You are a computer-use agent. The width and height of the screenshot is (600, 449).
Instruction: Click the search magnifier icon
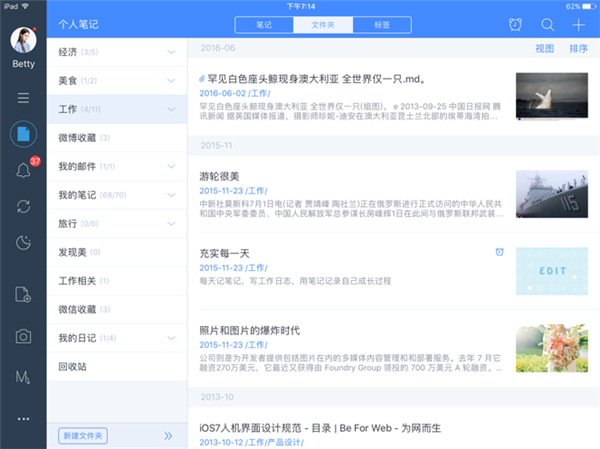547,25
